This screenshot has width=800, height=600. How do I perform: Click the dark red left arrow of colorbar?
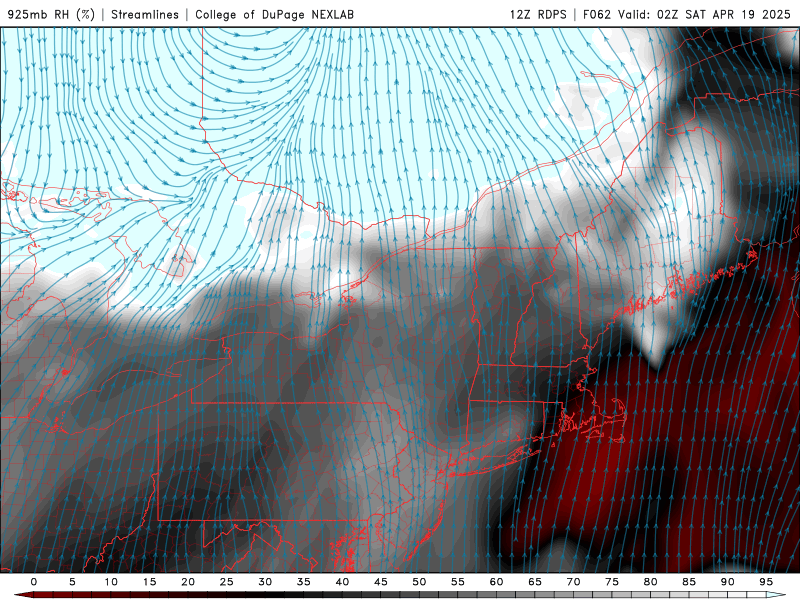click(23, 595)
